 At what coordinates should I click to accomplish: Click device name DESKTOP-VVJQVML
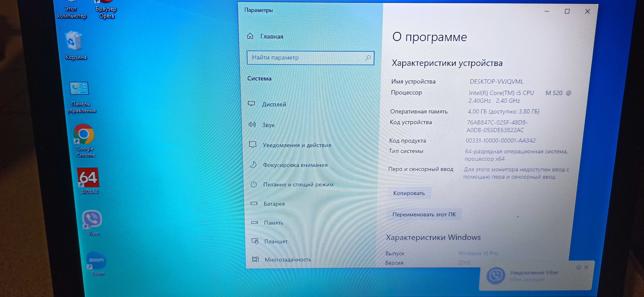click(x=496, y=82)
